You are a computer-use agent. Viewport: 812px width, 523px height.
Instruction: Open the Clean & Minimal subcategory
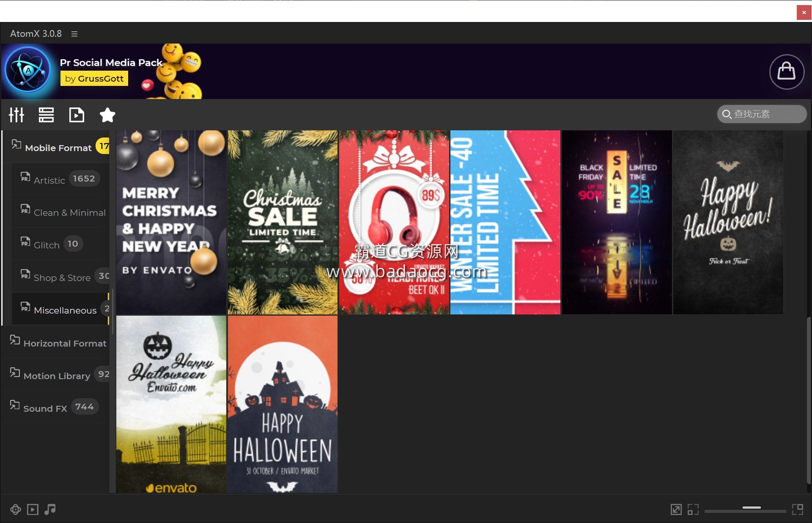60,212
